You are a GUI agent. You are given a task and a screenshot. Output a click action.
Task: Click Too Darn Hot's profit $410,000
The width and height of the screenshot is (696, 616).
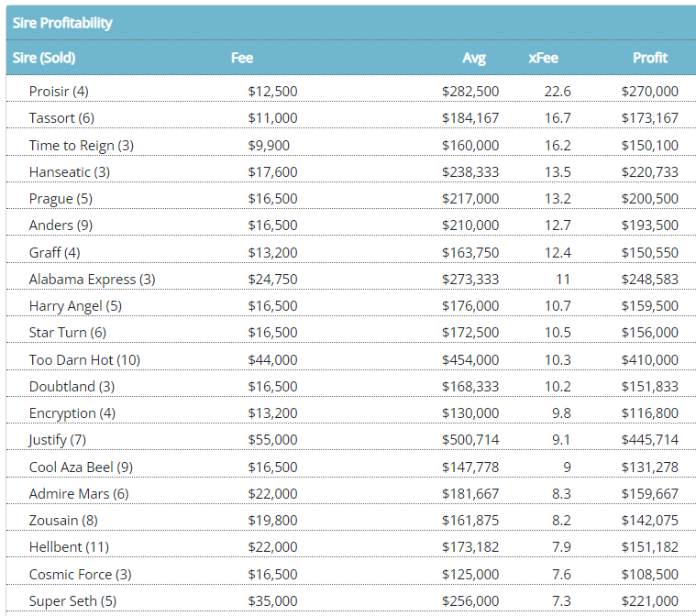click(x=650, y=360)
